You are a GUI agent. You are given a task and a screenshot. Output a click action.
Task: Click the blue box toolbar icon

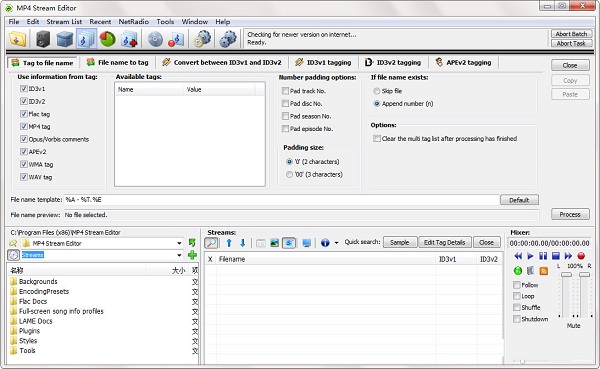point(64,39)
